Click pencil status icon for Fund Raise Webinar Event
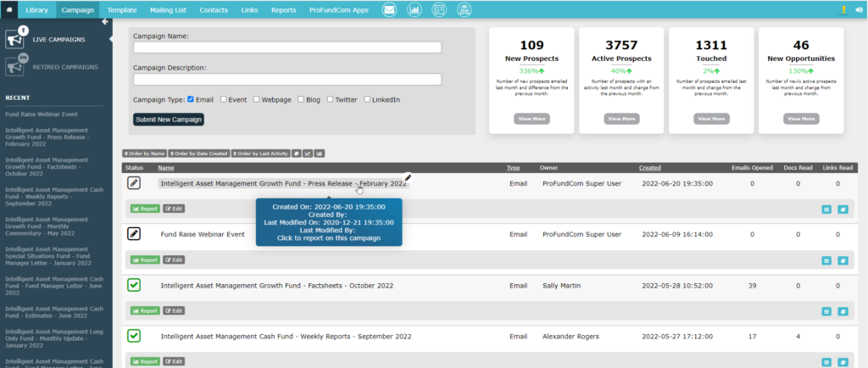 tap(134, 233)
